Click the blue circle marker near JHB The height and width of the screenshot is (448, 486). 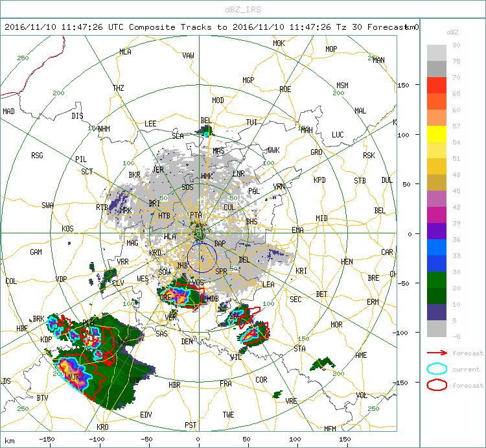[x=202, y=258]
